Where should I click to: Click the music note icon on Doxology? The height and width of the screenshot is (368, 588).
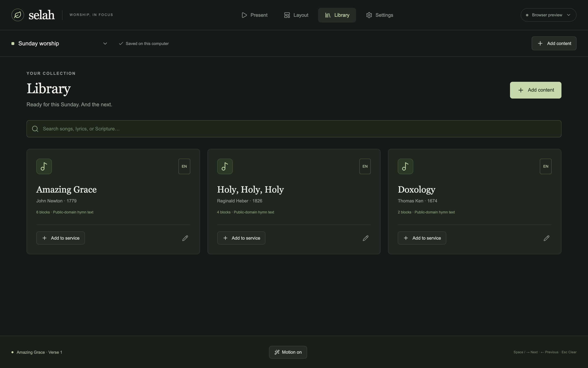click(x=405, y=166)
